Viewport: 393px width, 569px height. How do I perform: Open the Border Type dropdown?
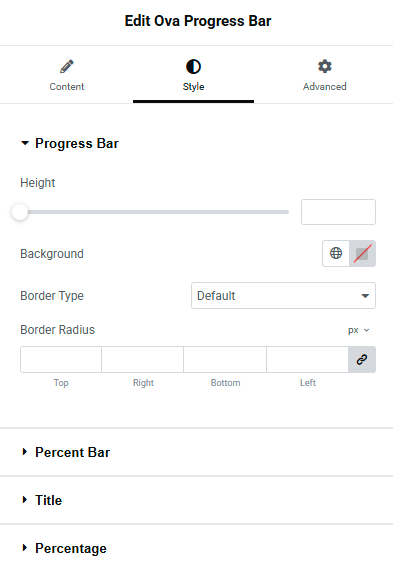(x=283, y=296)
